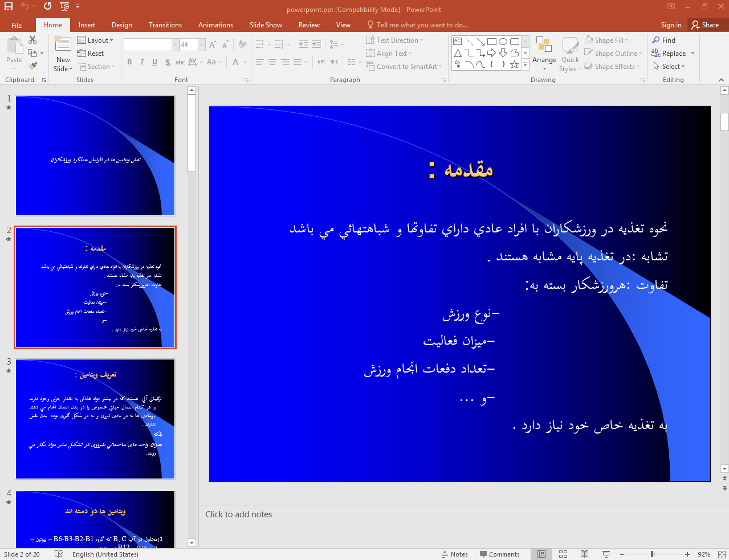Screen dimensions: 729x560
Task: Open the font name combo box
Action: click(x=151, y=44)
